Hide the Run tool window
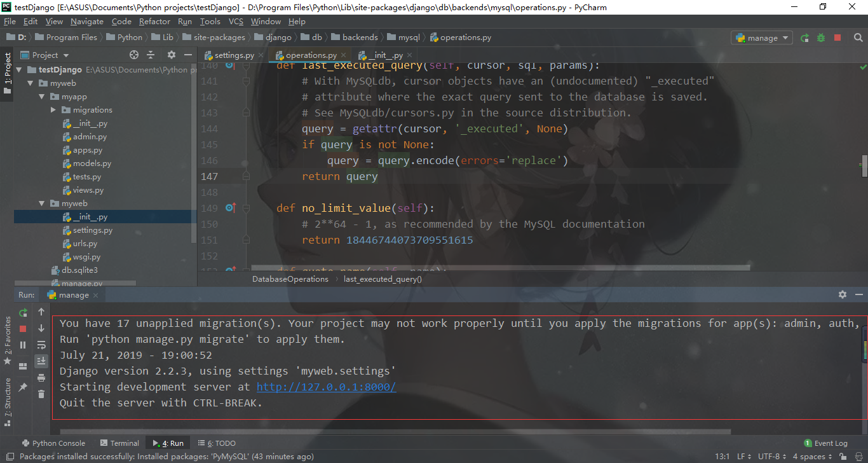Image resolution: width=868 pixels, height=463 pixels. [x=858, y=294]
